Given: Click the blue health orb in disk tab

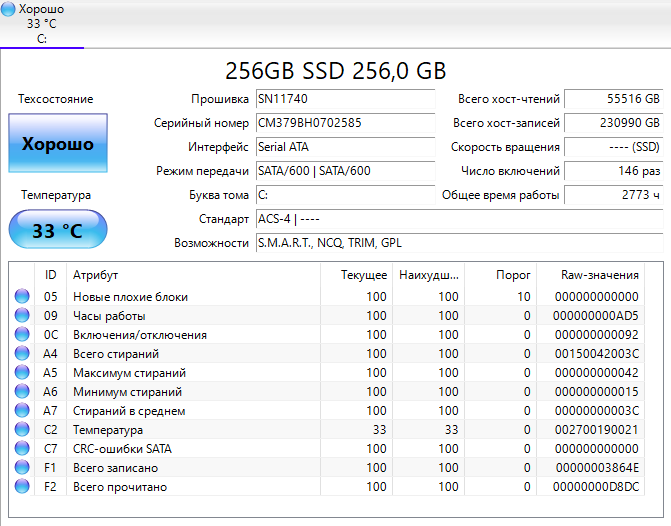Looking at the screenshot, I should (x=8, y=9).
